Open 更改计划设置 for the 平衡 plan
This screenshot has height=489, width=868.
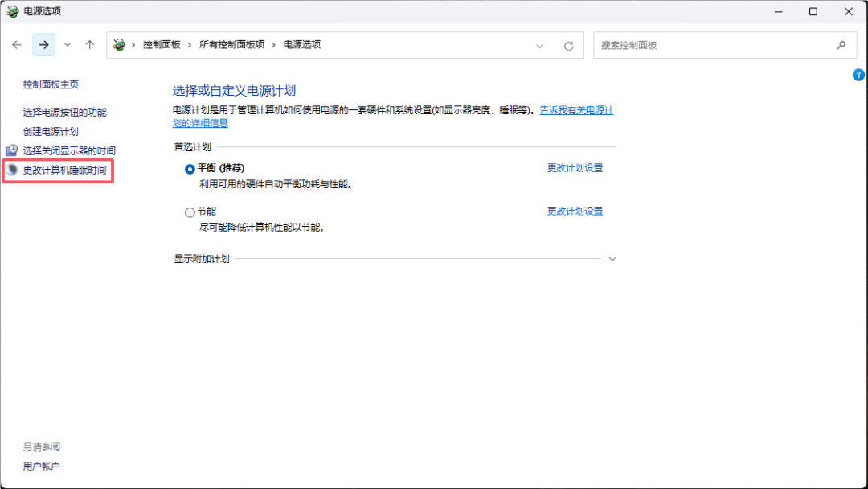575,168
